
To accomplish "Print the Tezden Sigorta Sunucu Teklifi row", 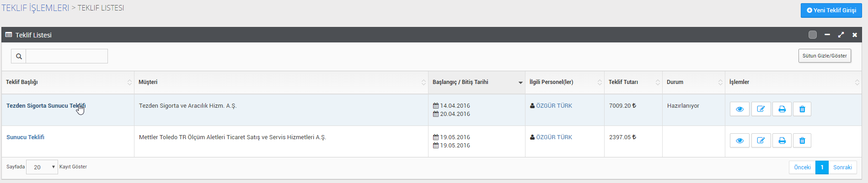I will tap(782, 109).
